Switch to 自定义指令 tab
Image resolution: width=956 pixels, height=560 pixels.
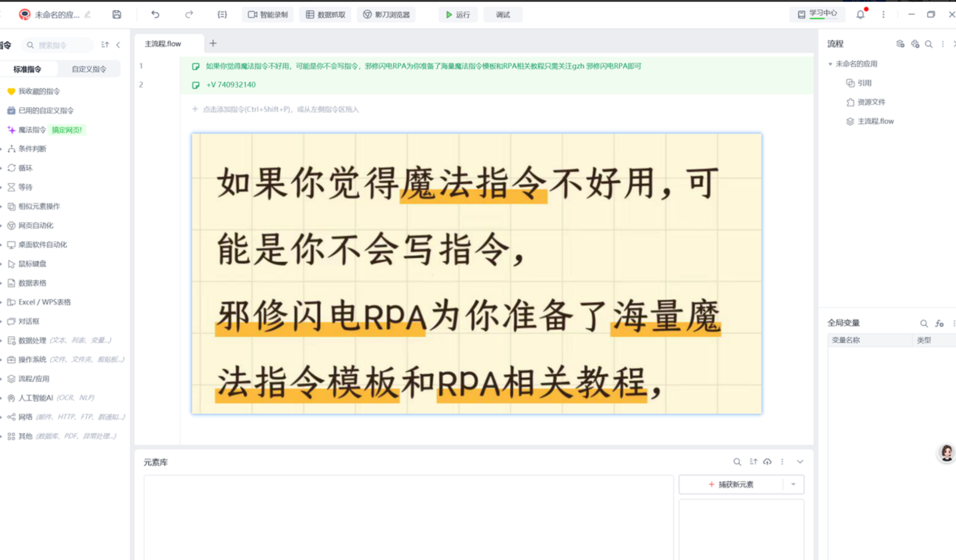(x=88, y=69)
